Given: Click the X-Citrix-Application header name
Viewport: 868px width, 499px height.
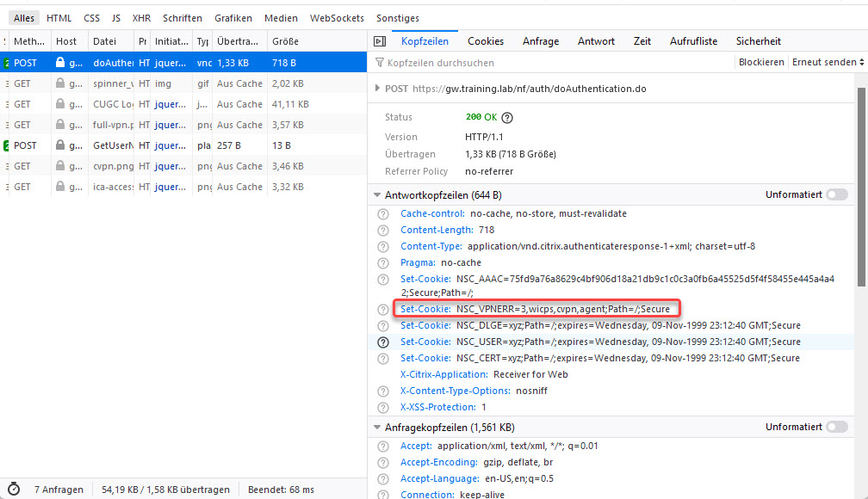Looking at the screenshot, I should point(444,374).
